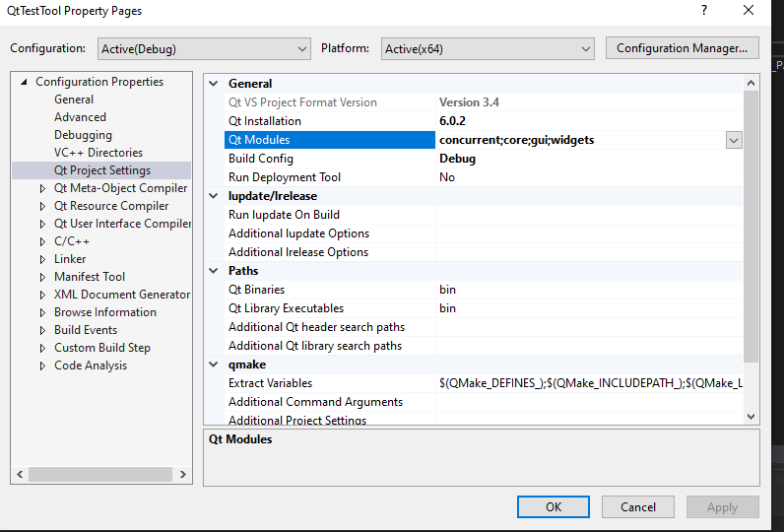Collapse the Configuration Properties tree node
Image resolution: width=784 pixels, height=532 pixels.
[24, 82]
